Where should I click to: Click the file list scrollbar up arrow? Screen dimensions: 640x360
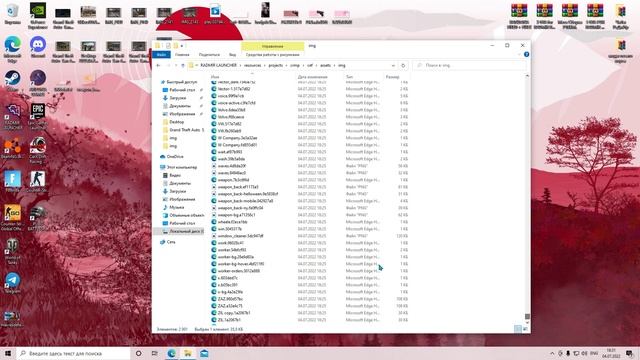(527, 76)
